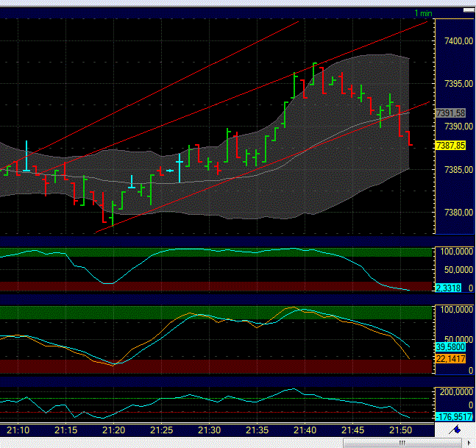Click the 21:25 time axis label
The height and width of the screenshot is (448, 476).
coord(162,430)
